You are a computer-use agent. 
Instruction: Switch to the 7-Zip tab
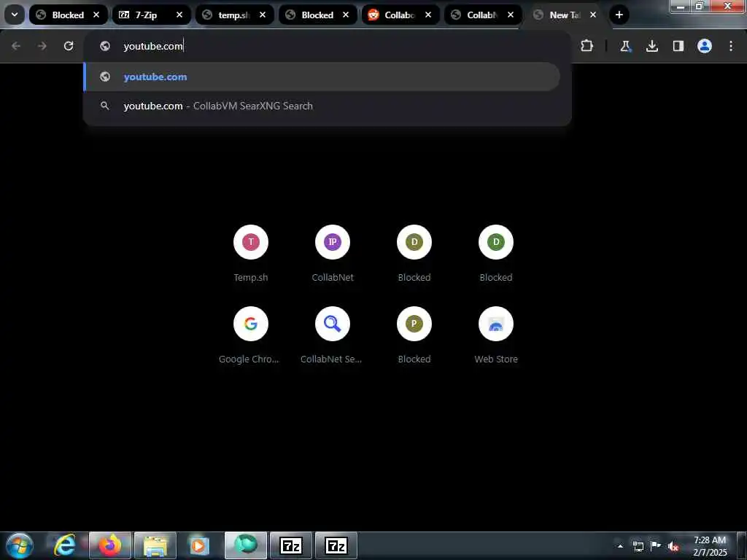coord(152,15)
